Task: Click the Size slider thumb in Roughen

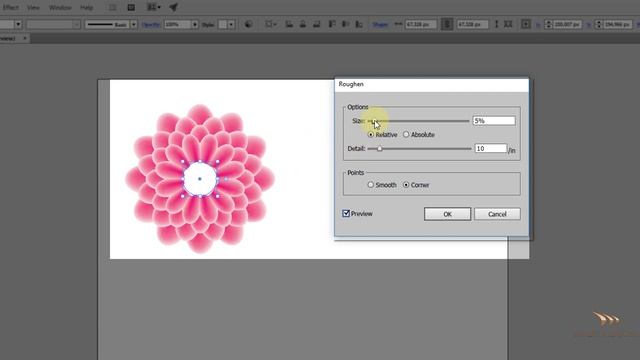Action: pyautogui.click(x=373, y=121)
